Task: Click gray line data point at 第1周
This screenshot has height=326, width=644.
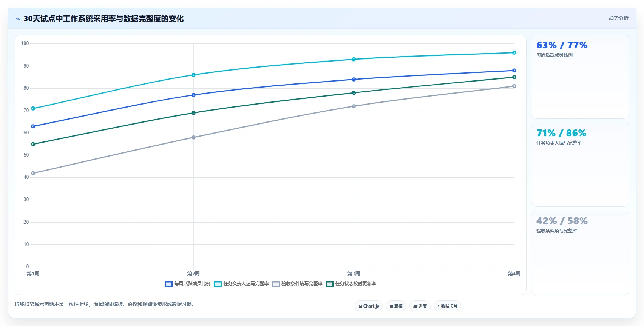Action: [x=33, y=173]
